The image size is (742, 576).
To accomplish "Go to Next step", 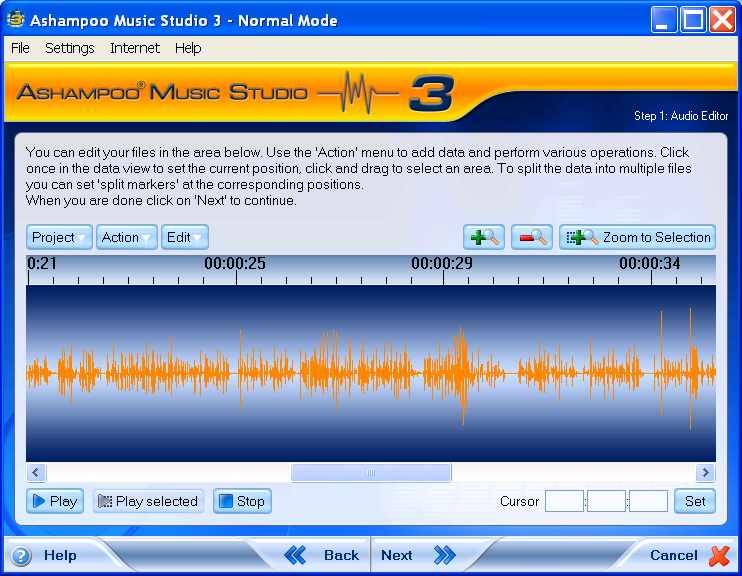I will 417,555.
